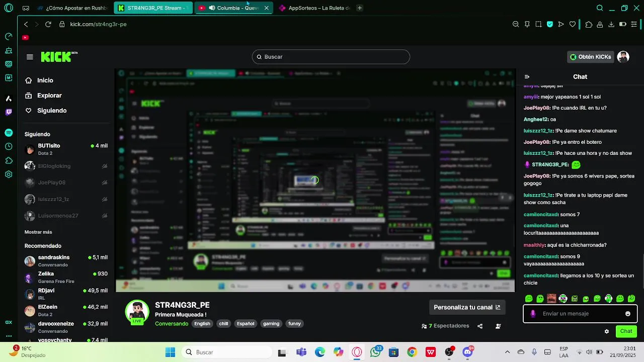This screenshot has height=362, width=644.
Task: Search tabs with top-right magnifier icon
Action: click(x=600, y=8)
